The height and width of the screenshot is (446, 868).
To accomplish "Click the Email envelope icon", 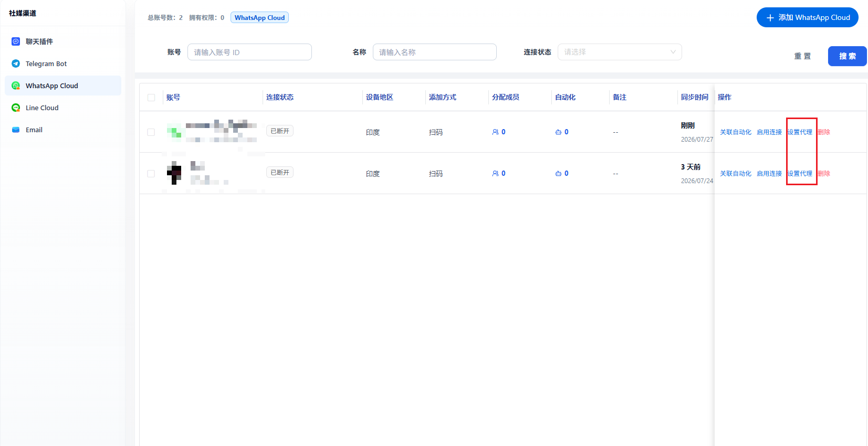I will tap(16, 130).
